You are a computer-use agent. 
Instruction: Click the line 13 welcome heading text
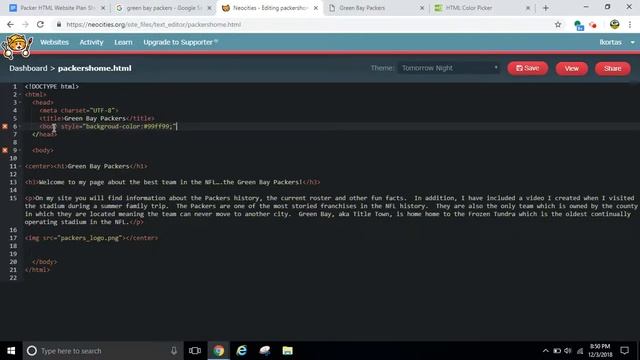[x=172, y=182]
